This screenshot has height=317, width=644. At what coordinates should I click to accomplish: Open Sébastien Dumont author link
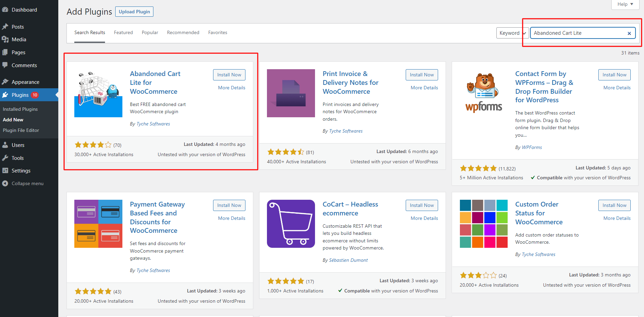point(348,260)
